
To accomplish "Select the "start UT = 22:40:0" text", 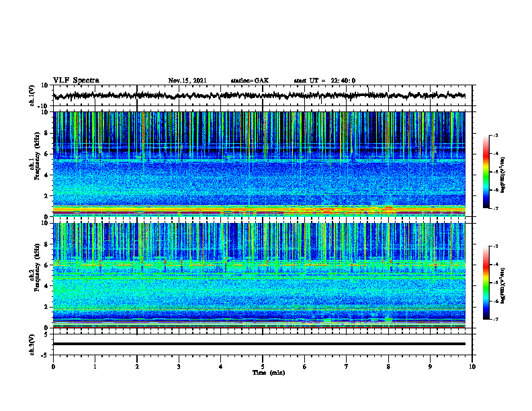I will [324, 81].
